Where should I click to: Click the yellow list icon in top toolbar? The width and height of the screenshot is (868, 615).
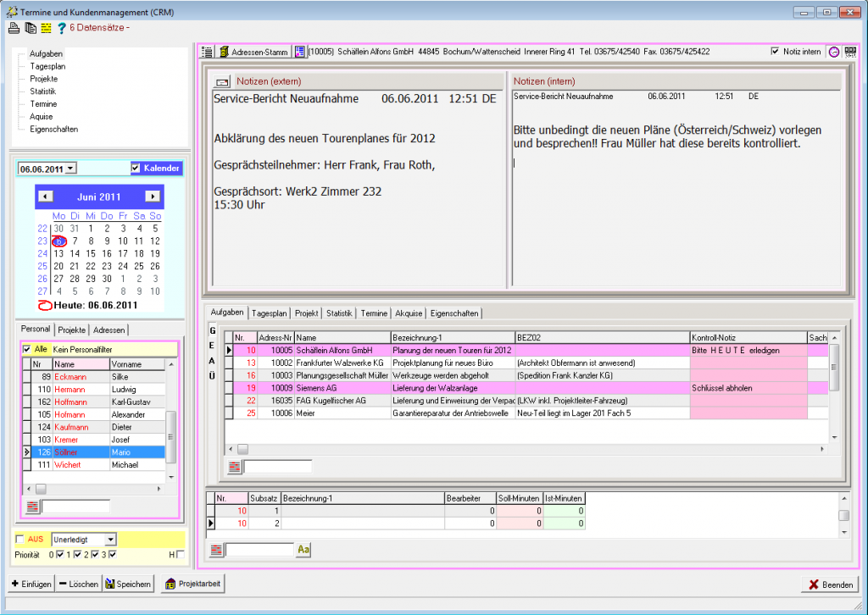[x=46, y=28]
